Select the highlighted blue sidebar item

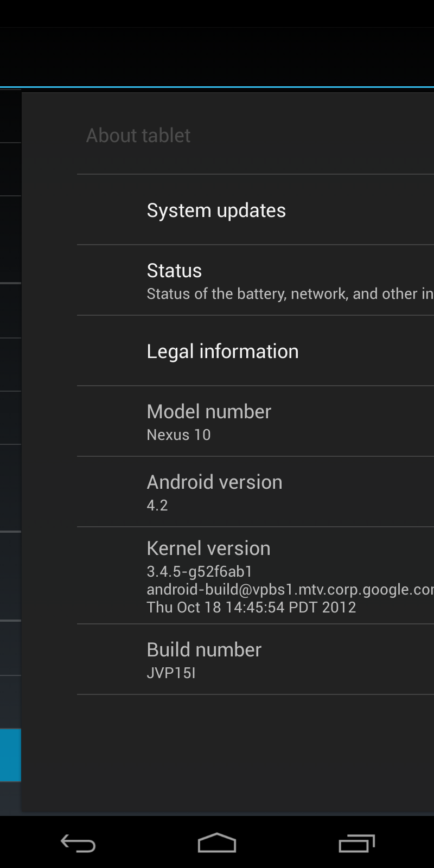(10, 755)
